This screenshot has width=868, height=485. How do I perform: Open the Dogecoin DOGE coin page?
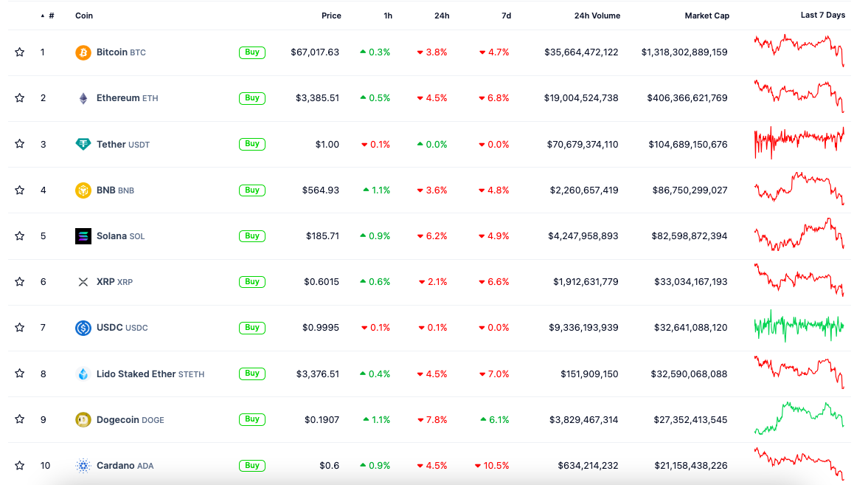(x=130, y=420)
